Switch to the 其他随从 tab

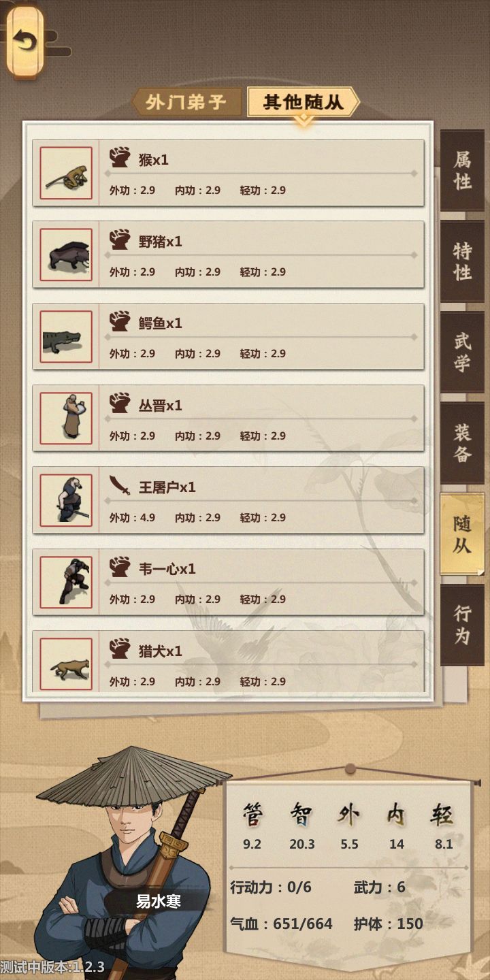coord(303,103)
